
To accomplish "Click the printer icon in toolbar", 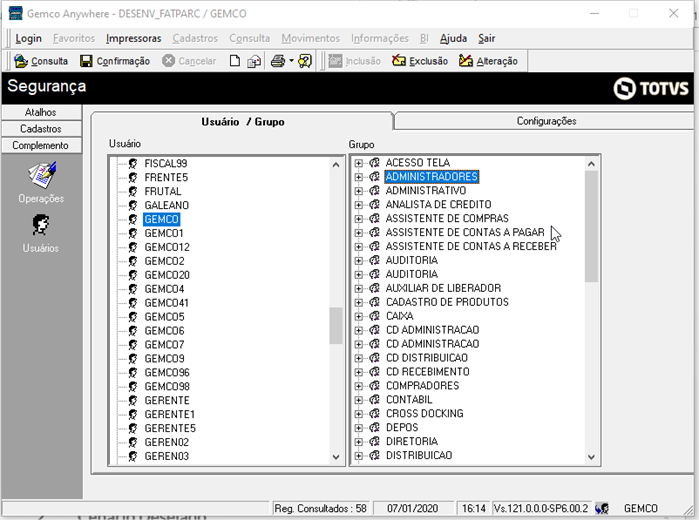I will [x=278, y=61].
